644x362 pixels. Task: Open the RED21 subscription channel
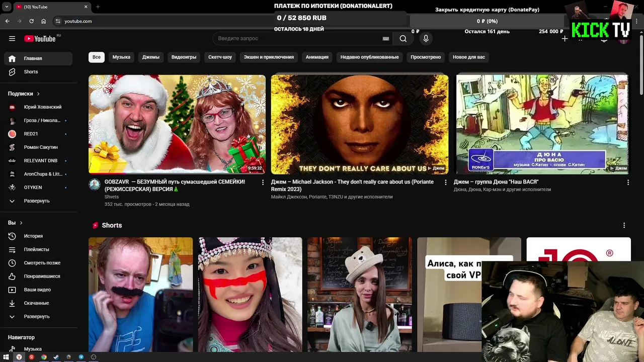pyautogui.click(x=38, y=134)
